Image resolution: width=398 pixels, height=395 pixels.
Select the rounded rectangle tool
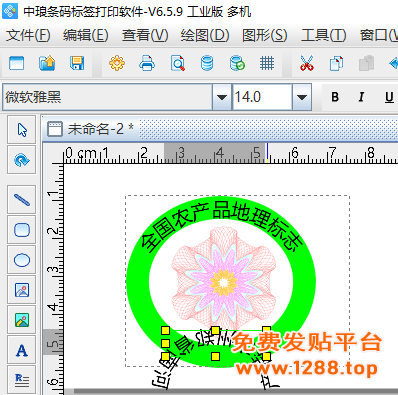coord(22,230)
